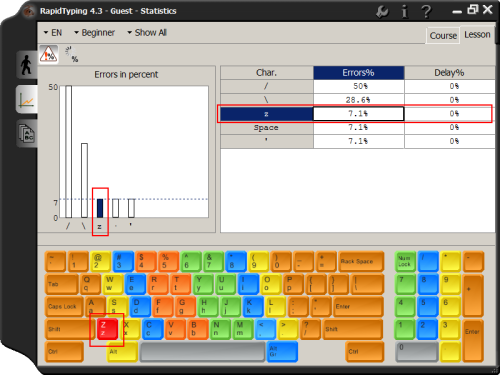Click the Q key on virtual keyboard
This screenshot has width=500, height=375.
pos(90,284)
